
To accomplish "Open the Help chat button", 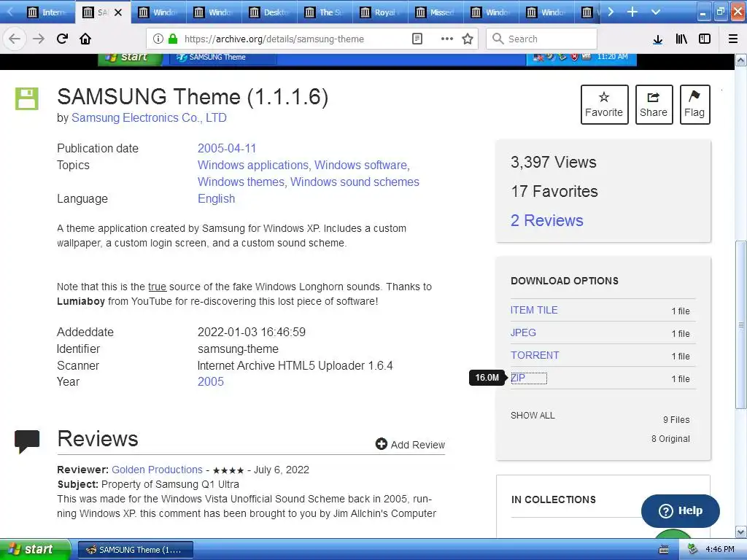I will coord(681,510).
